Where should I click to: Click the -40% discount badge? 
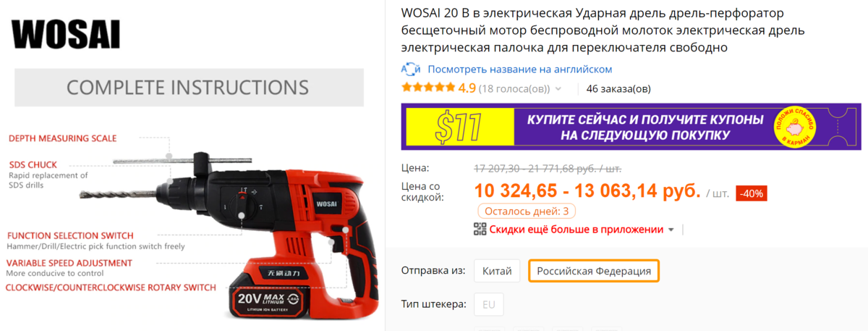[x=752, y=193]
